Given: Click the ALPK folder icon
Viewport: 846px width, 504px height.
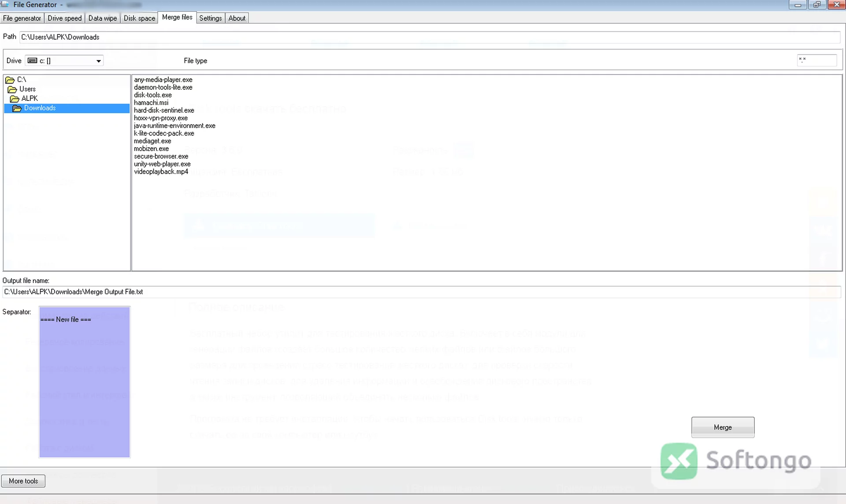Looking at the screenshot, I should pyautogui.click(x=15, y=99).
